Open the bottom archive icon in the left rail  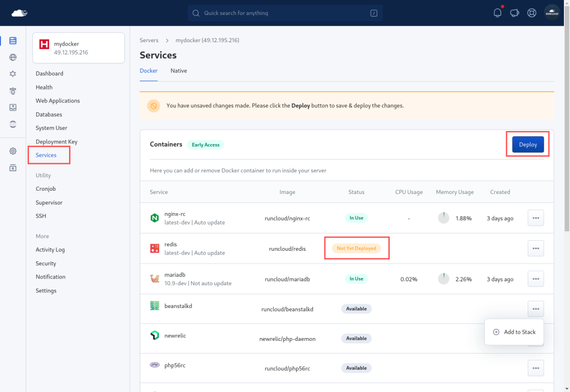tap(13, 168)
